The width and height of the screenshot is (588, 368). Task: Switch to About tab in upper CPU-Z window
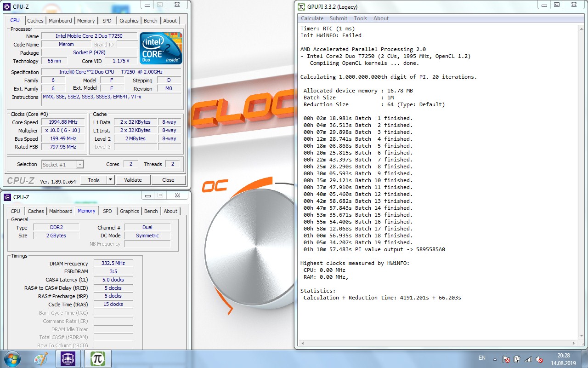coord(170,21)
